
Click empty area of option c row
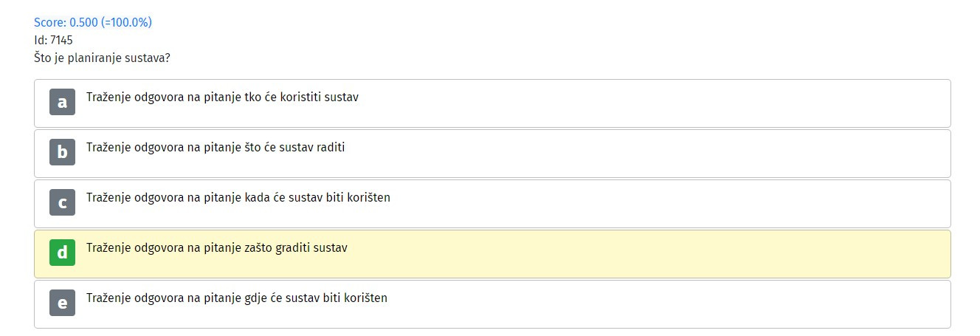coord(664,204)
